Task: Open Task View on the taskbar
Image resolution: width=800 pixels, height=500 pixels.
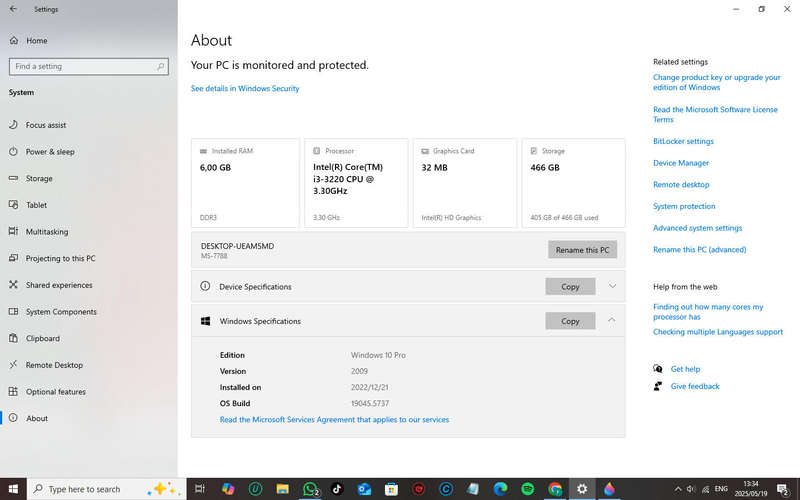Action: pyautogui.click(x=200, y=489)
